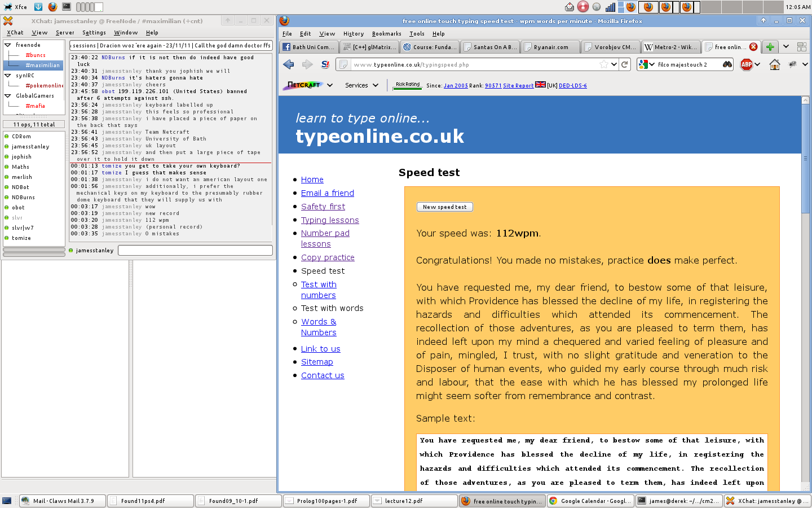Screen dimensions: 812x508
Task: Launch terminal from the Xfce top panel
Action: click(67, 7)
